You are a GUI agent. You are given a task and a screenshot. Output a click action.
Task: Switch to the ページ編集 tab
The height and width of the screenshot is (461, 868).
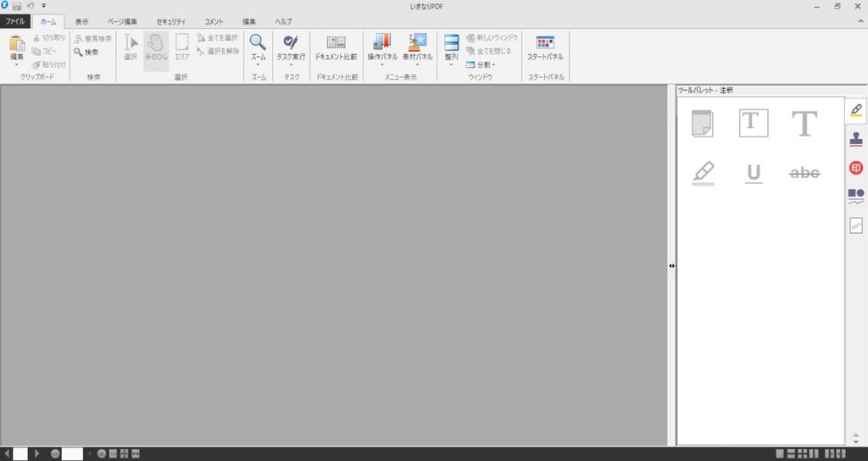click(122, 21)
